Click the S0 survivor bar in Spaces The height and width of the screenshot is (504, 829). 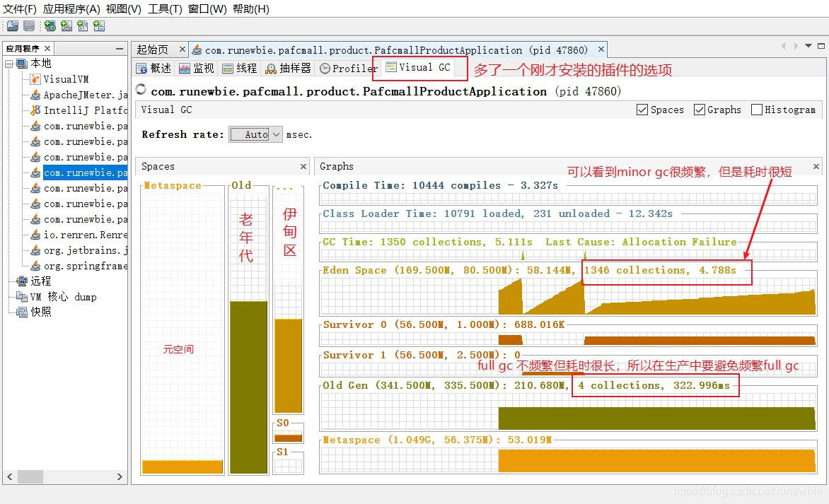[288, 438]
